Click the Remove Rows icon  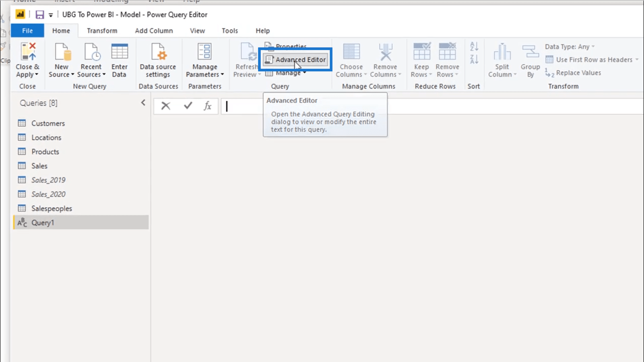click(x=447, y=51)
